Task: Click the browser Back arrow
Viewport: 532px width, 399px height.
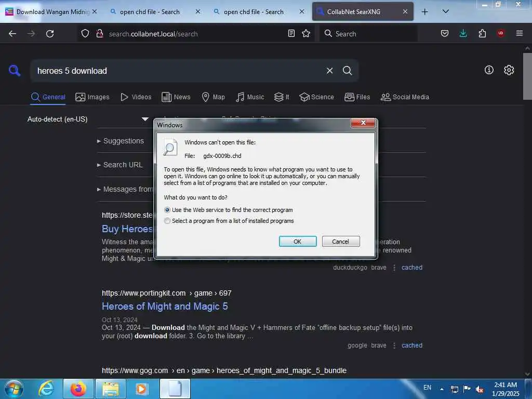Action: tap(12, 34)
